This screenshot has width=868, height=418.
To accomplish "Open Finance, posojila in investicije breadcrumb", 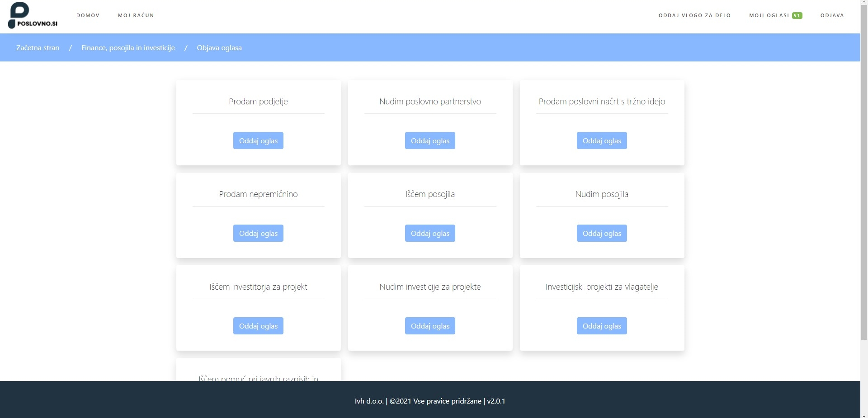I will (128, 48).
